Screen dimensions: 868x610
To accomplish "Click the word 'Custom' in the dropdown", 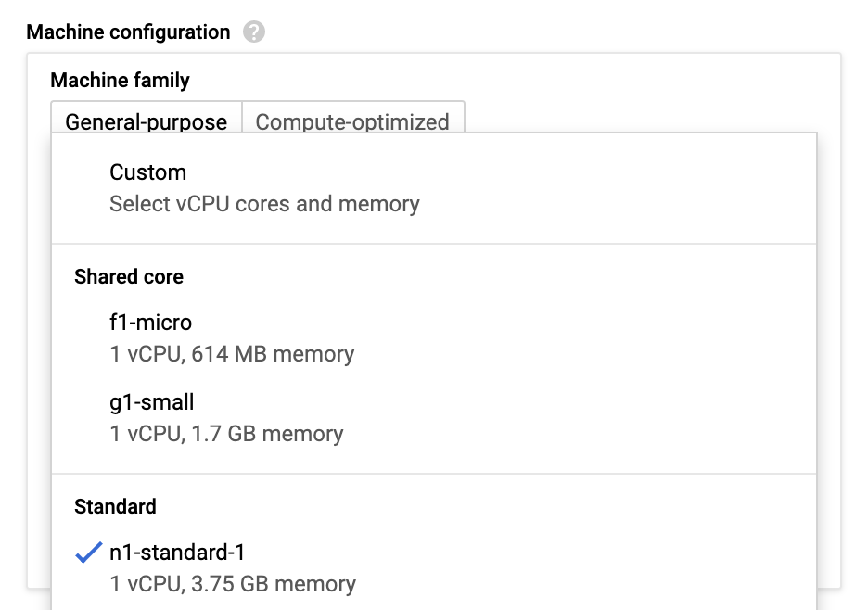I will [148, 172].
